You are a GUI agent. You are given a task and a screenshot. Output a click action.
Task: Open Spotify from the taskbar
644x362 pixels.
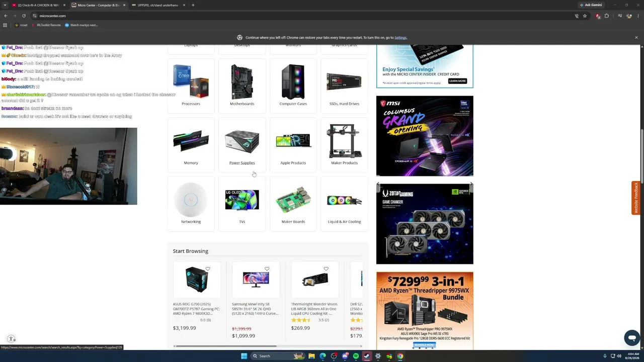tap(356, 356)
